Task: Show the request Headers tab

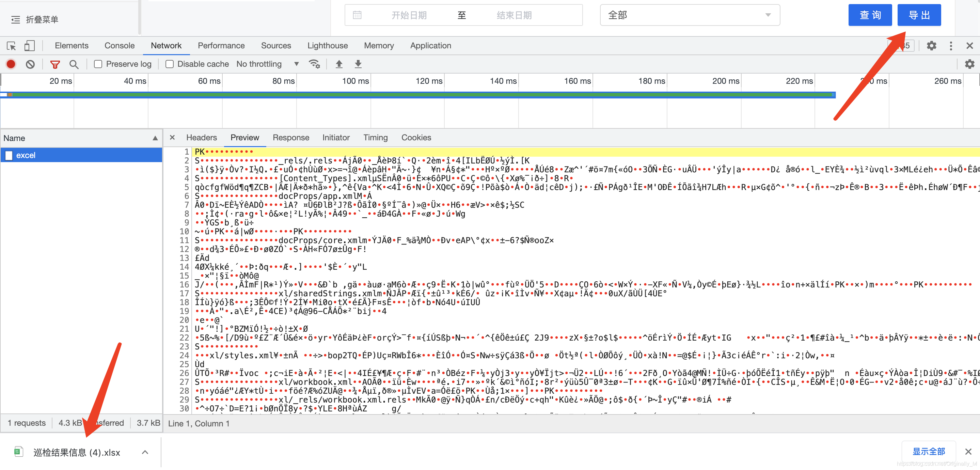Action: click(x=202, y=137)
